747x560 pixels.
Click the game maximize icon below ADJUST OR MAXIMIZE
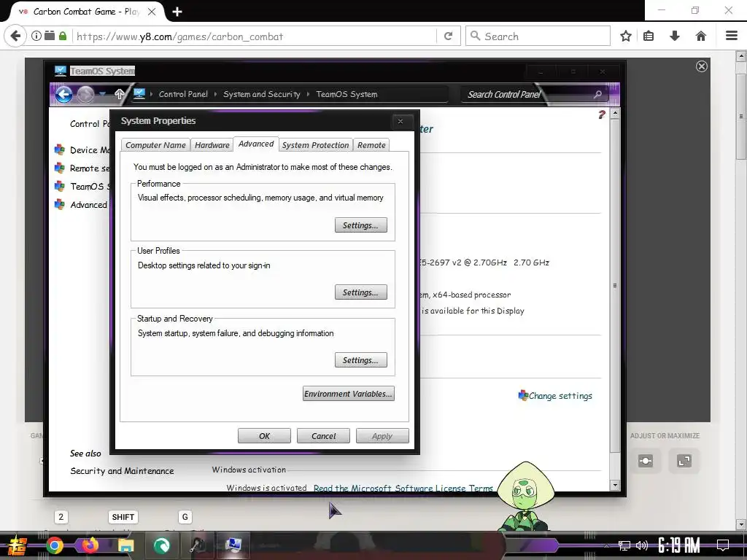(684, 461)
